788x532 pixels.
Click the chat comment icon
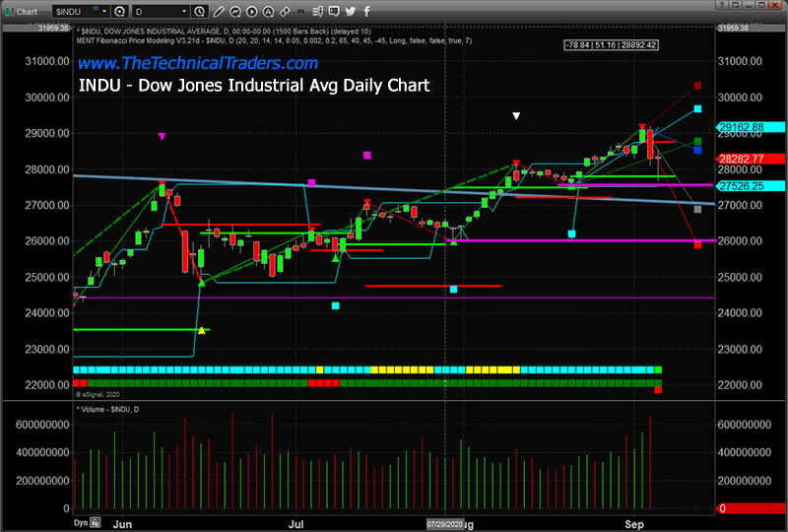coord(334,11)
